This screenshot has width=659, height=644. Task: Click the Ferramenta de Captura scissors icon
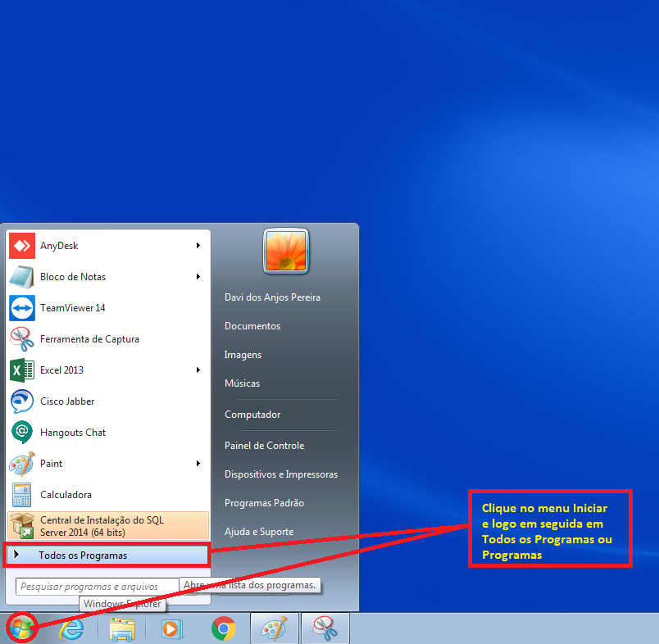tap(22, 339)
